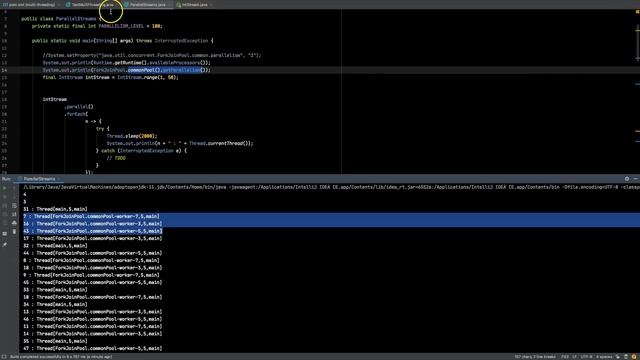
Task: Click the // TODO comment
Action: (x=116, y=158)
